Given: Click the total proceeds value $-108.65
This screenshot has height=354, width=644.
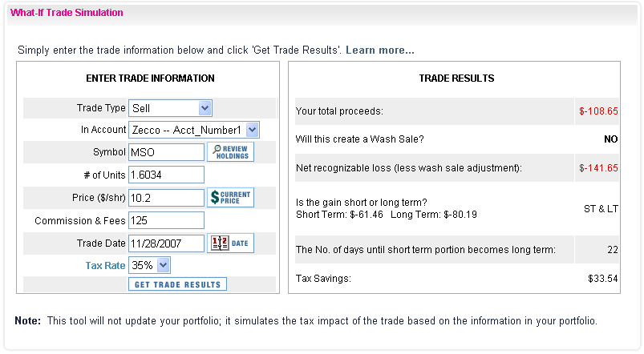Looking at the screenshot, I should 598,111.
